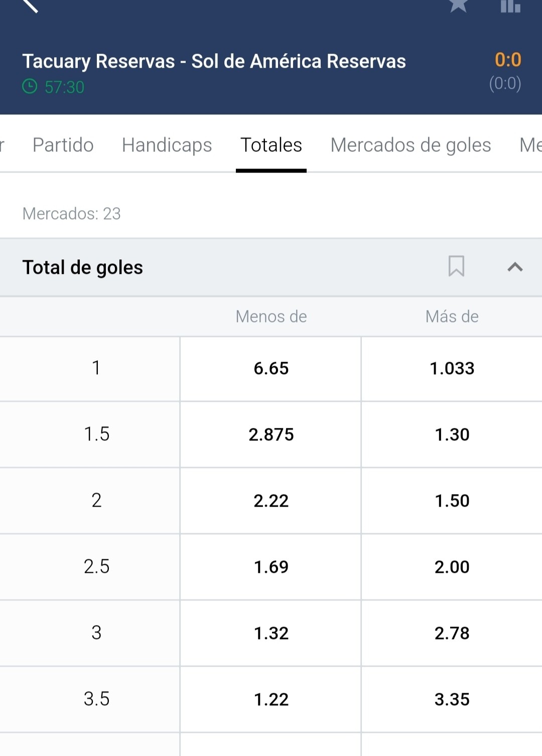Viewport: 542px width, 756px height.
Task: Tap the 0:0 live score
Action: pyautogui.click(x=508, y=60)
